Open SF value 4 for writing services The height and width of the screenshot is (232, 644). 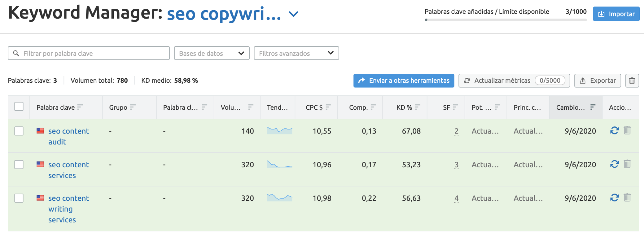(456, 198)
